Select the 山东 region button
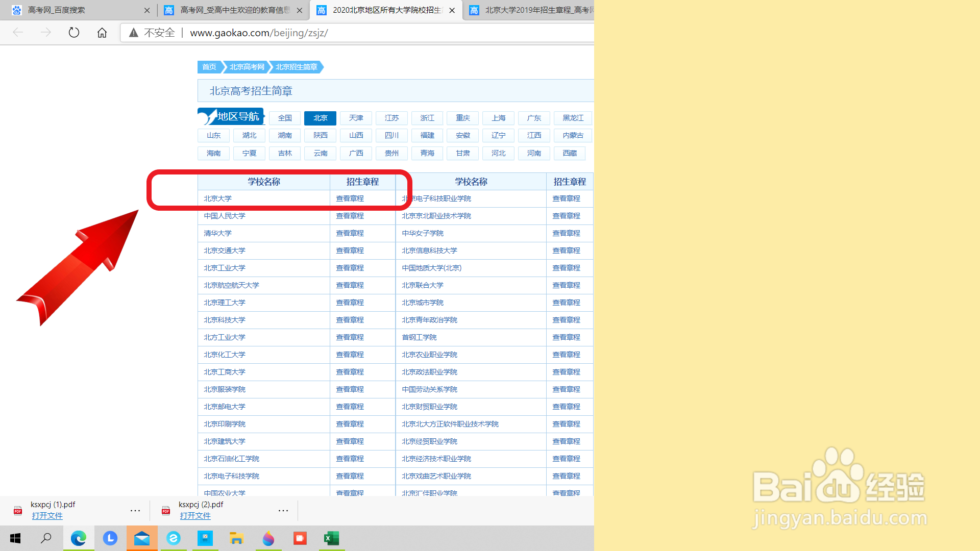Image resolution: width=980 pixels, height=551 pixels. point(213,135)
